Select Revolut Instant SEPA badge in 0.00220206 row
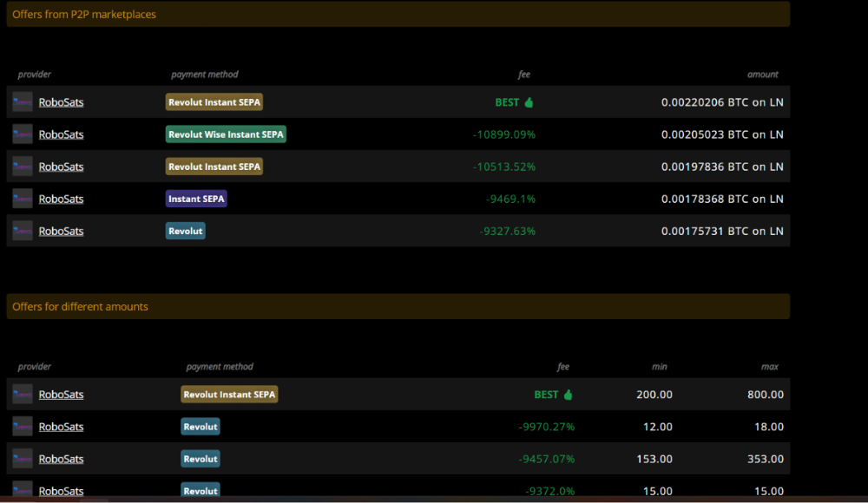Viewport: 868px width, 503px height. tap(214, 102)
